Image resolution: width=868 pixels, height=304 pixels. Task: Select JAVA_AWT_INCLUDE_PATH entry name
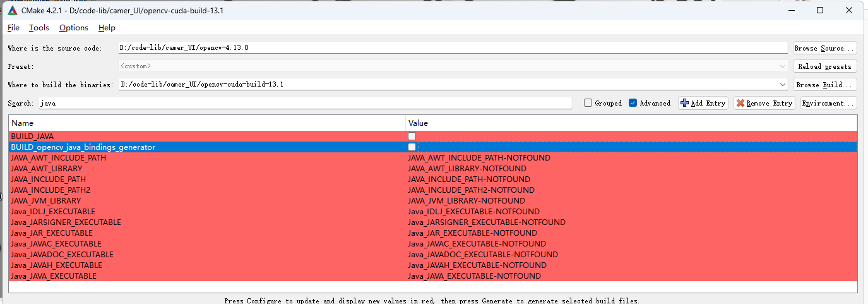pyautogui.click(x=58, y=158)
